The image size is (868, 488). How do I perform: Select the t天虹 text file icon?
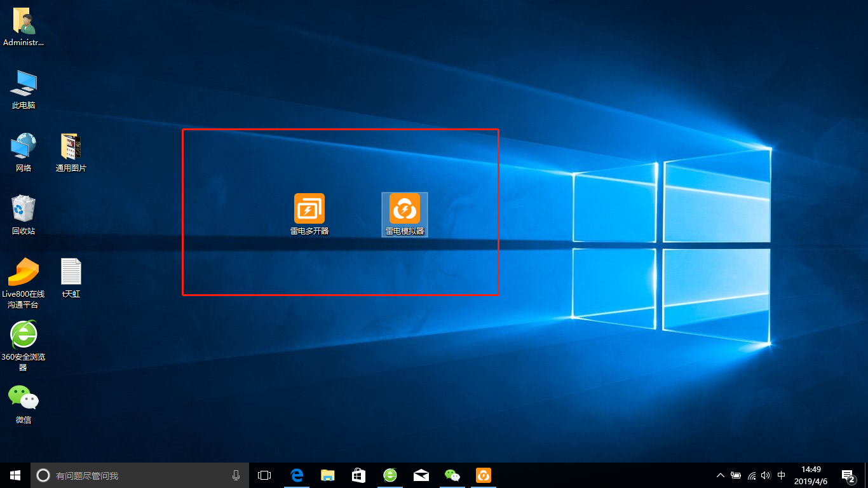click(x=71, y=278)
